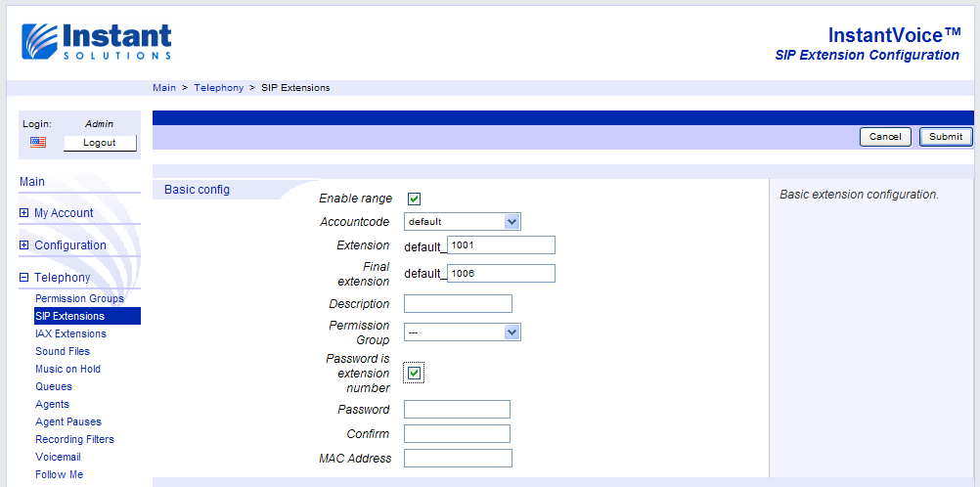Viewport: 980px width, 487px height.
Task: Open the Accountcode dropdown
Action: coord(462,222)
